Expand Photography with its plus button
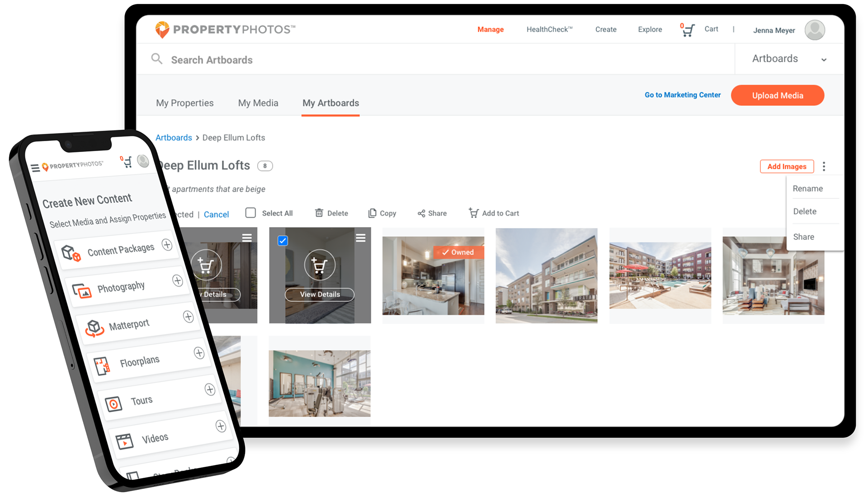Screen dimensions: 868x503 tap(178, 280)
